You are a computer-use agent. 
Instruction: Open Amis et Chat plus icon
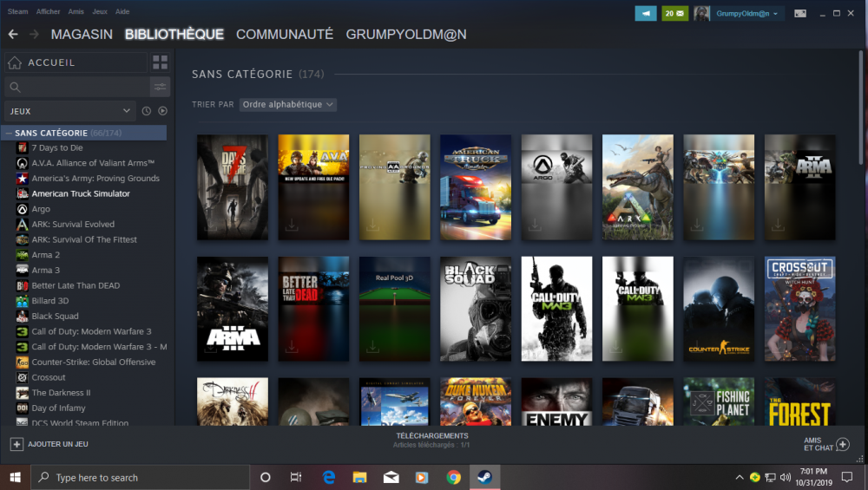click(843, 444)
